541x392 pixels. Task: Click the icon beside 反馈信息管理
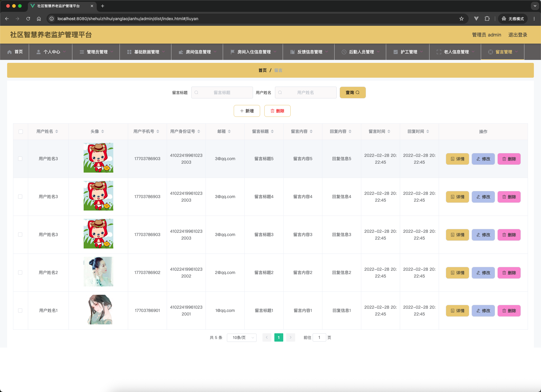[292, 52]
